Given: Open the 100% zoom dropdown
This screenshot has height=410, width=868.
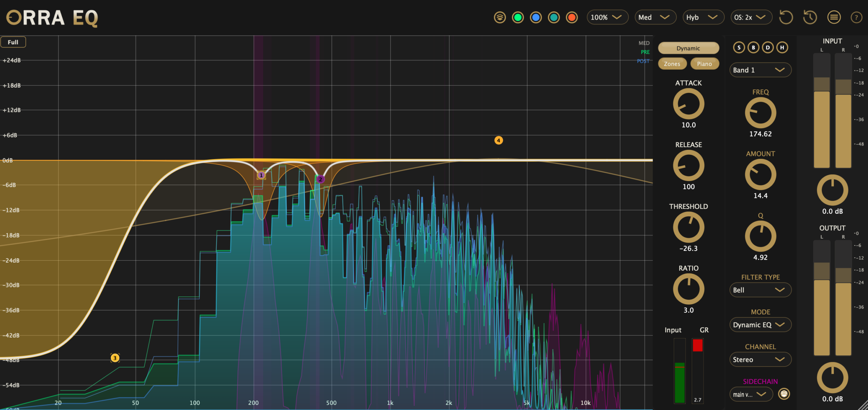Looking at the screenshot, I should tap(607, 17).
